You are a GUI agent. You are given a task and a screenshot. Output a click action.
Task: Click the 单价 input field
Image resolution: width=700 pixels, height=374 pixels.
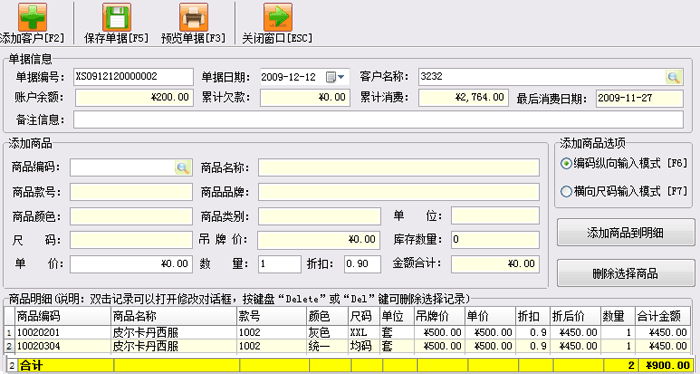click(x=131, y=264)
